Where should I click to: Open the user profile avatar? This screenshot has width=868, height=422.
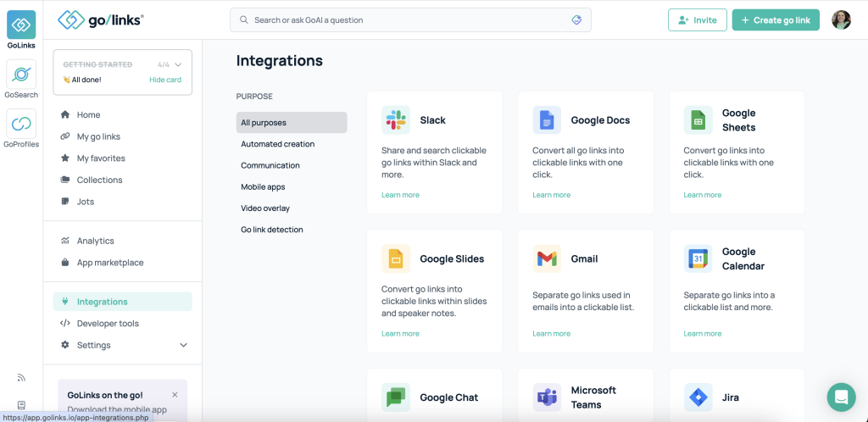[x=841, y=19]
